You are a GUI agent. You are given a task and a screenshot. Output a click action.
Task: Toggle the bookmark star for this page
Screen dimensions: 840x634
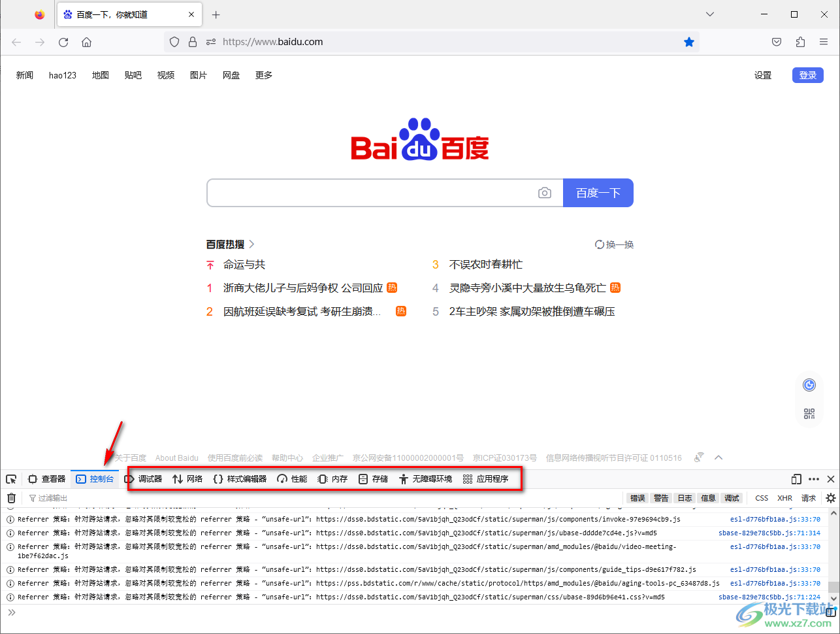[x=689, y=42]
